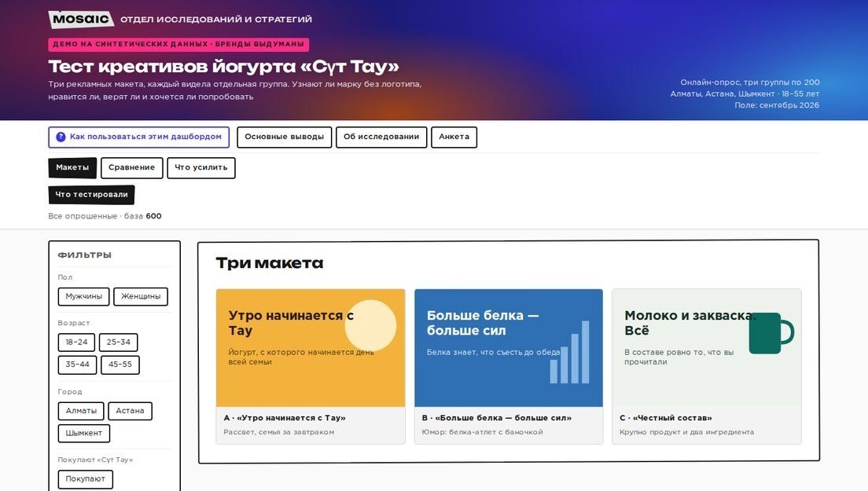Click the sun circle on the orange creative

pos(370,326)
